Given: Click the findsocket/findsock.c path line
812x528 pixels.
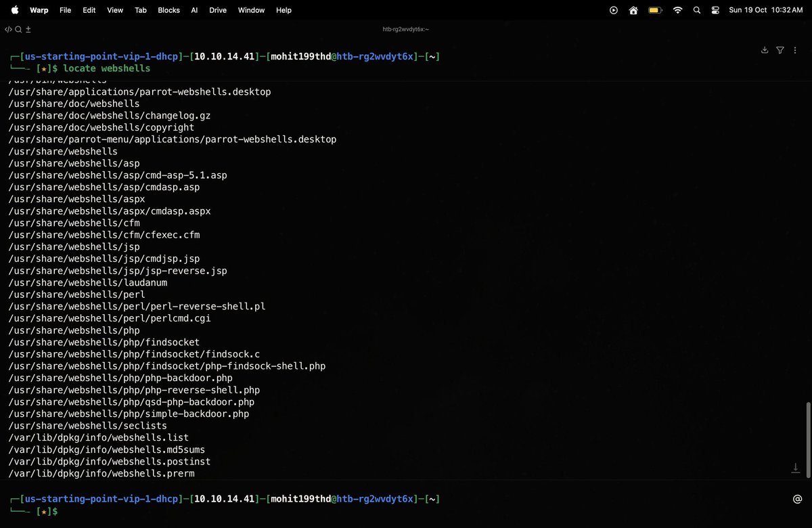Looking at the screenshot, I should tap(134, 354).
